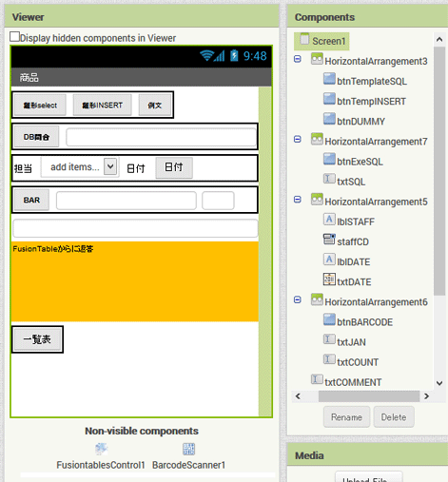Collapse the HorizontalArrangement5 tree node
Image resolution: width=448 pixels, height=482 pixels.
pos(298,200)
